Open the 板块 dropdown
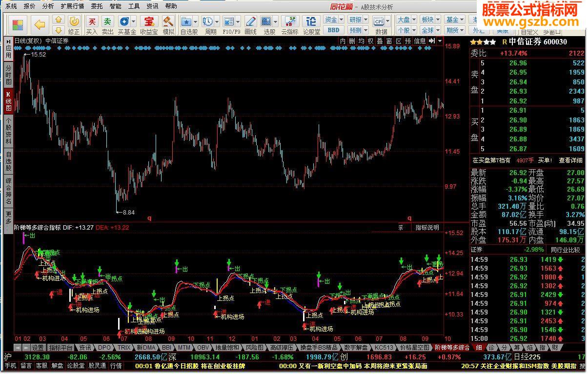The height and width of the screenshot is (374, 588). click(x=430, y=20)
